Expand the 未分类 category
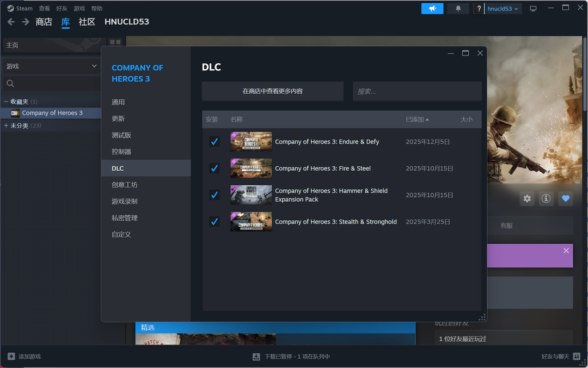 point(6,125)
